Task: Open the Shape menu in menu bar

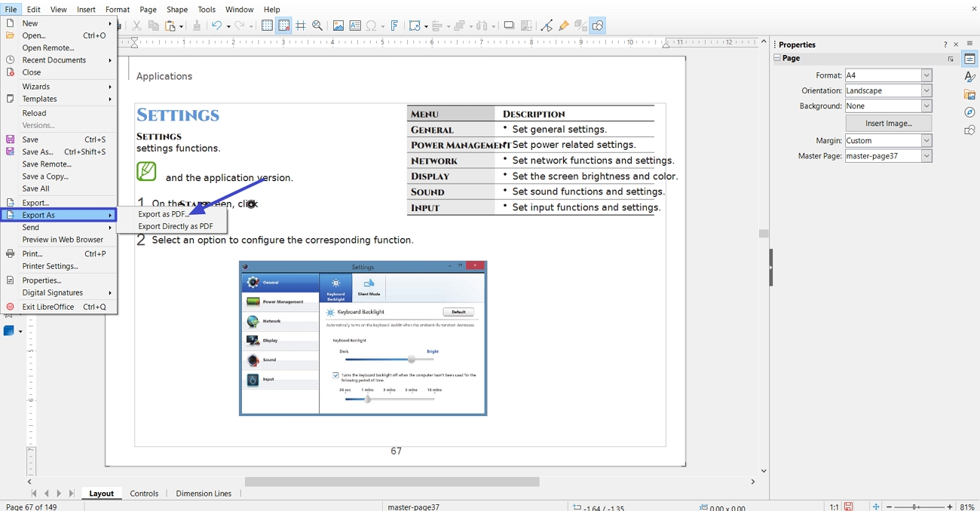Action: tap(177, 9)
